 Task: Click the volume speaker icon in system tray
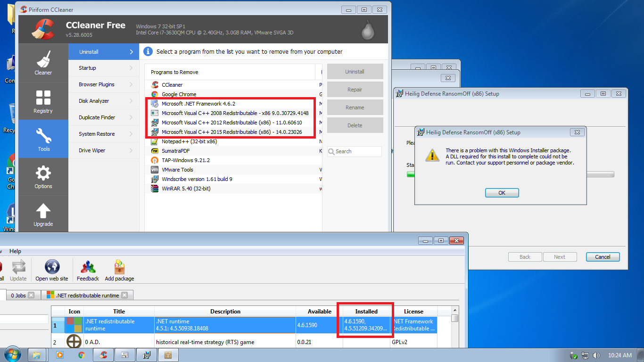coord(596,355)
